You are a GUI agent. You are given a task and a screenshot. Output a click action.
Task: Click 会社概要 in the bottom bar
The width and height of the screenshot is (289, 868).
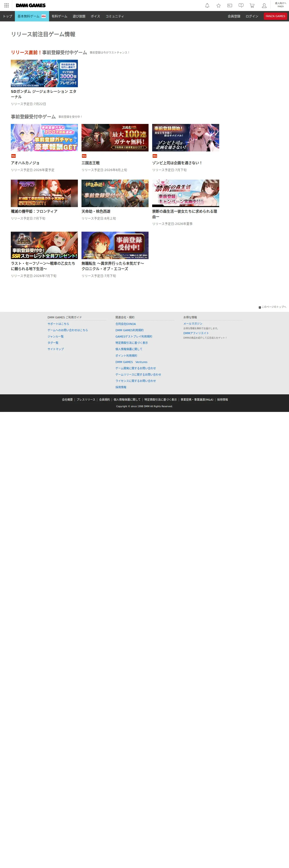tap(67, 400)
